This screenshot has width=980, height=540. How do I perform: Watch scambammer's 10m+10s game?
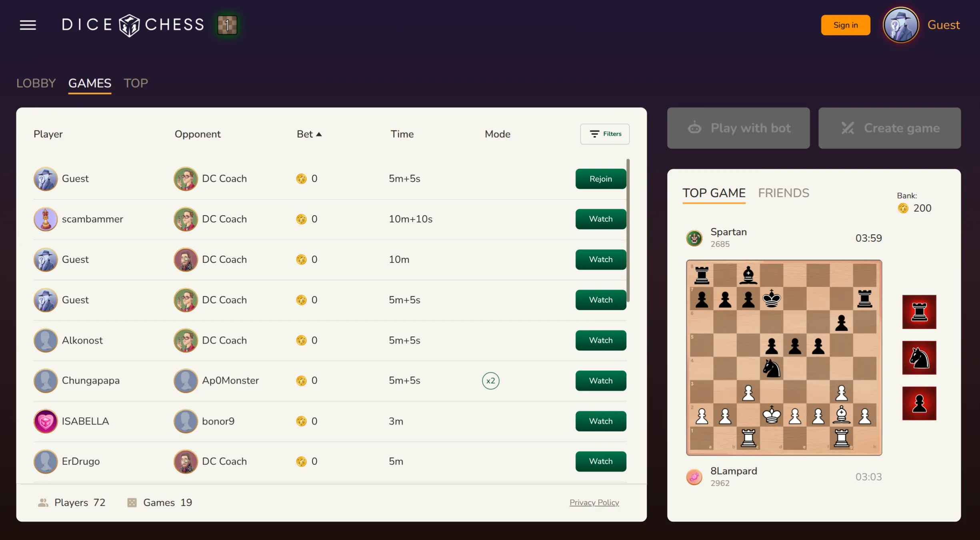click(x=601, y=219)
